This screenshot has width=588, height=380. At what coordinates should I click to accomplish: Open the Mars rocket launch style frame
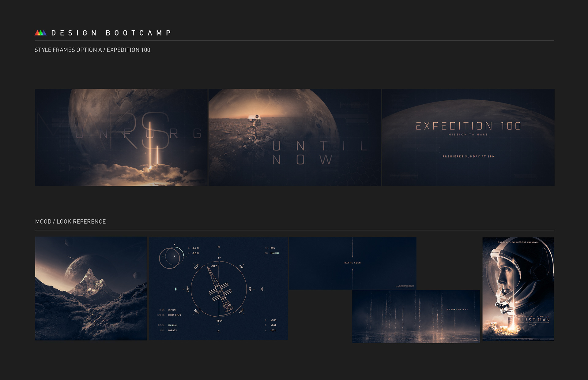pyautogui.click(x=121, y=137)
